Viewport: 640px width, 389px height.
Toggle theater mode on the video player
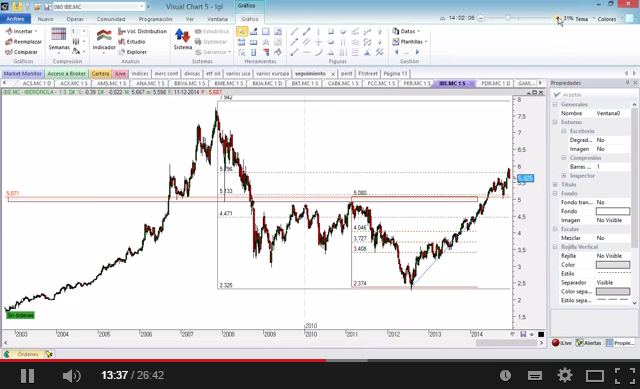click(x=595, y=376)
